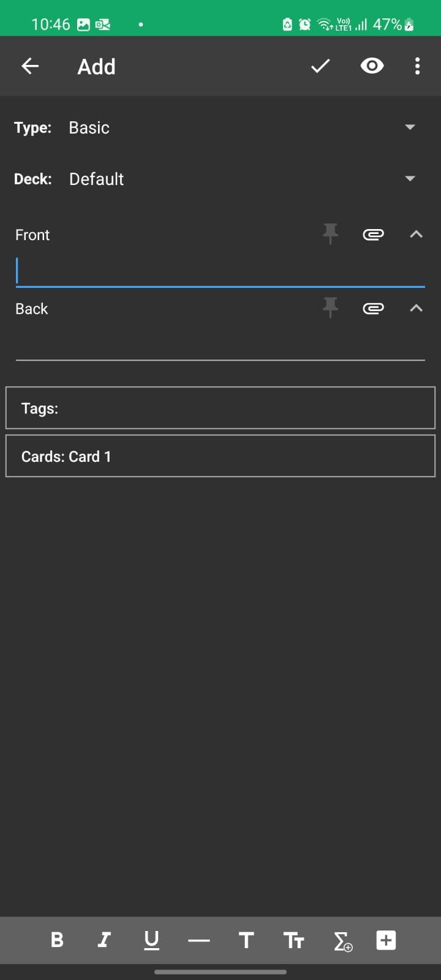Toggle bold formatting
The height and width of the screenshot is (980, 441).
point(56,940)
